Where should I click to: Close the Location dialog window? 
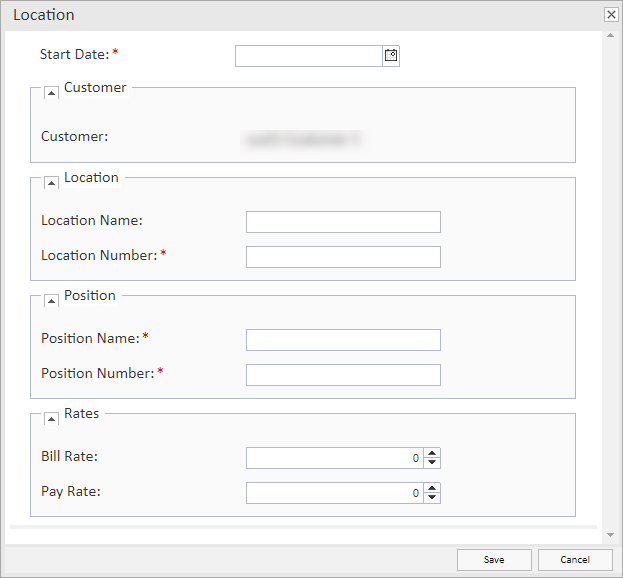pyautogui.click(x=611, y=15)
